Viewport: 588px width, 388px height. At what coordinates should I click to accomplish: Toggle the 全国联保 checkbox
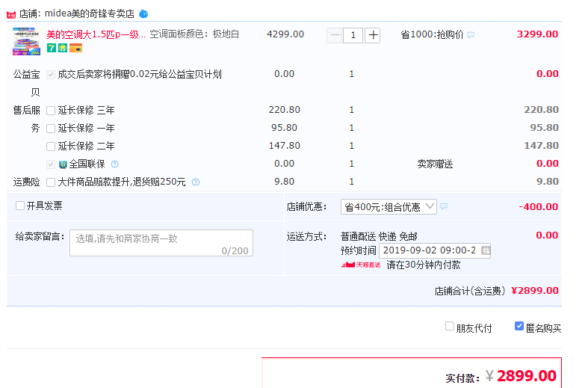51,164
